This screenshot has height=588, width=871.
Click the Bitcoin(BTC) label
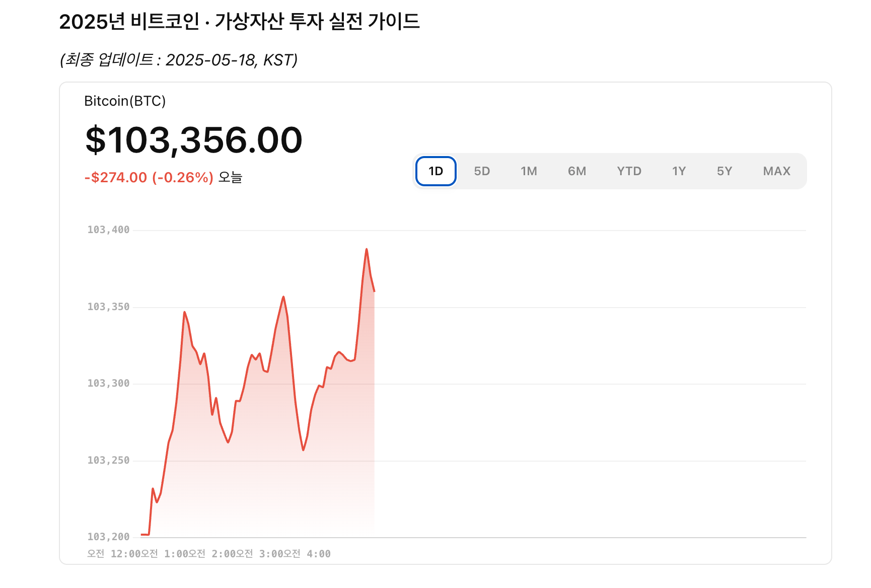125,101
